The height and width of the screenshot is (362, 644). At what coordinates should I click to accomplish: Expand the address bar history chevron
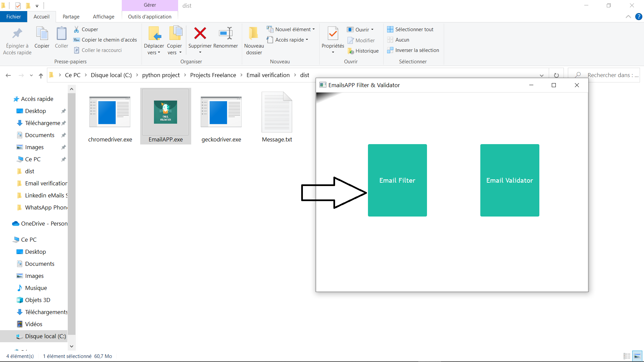coord(541,75)
